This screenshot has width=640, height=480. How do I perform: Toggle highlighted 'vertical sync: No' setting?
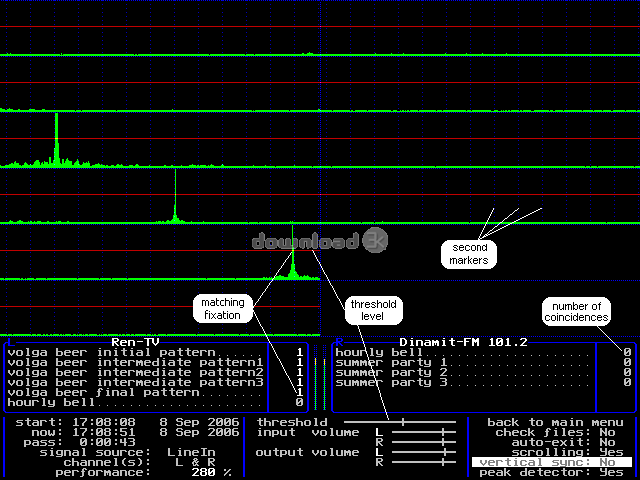[552, 462]
